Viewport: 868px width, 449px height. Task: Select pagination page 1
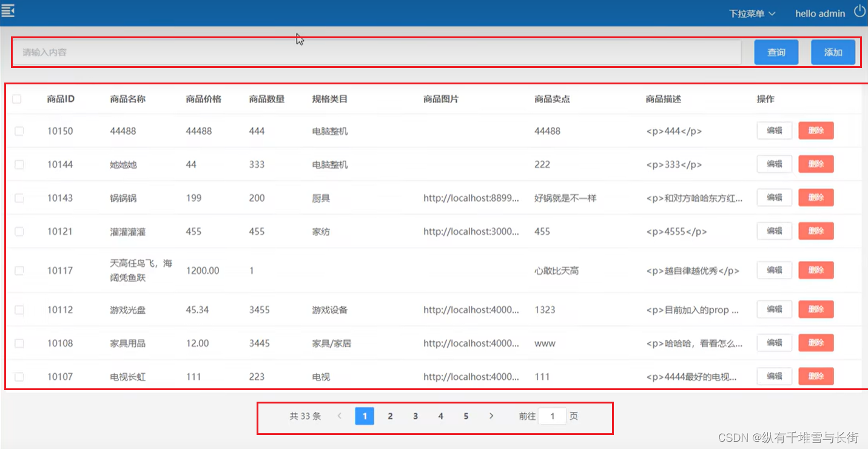[365, 416]
